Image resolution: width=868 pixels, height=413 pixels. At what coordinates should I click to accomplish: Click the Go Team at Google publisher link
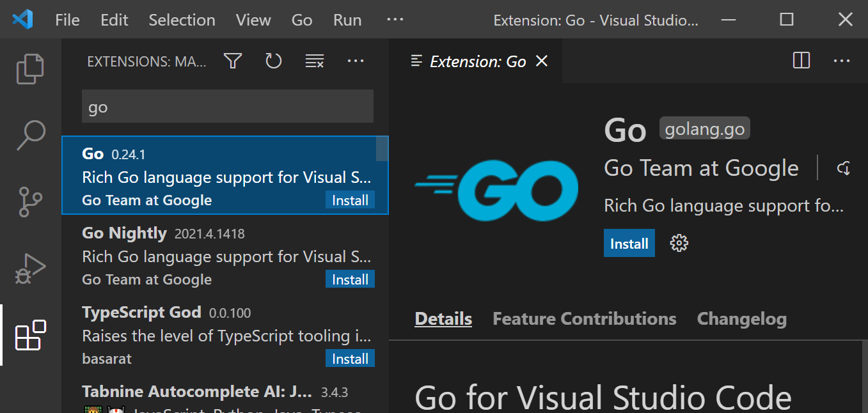point(701,168)
